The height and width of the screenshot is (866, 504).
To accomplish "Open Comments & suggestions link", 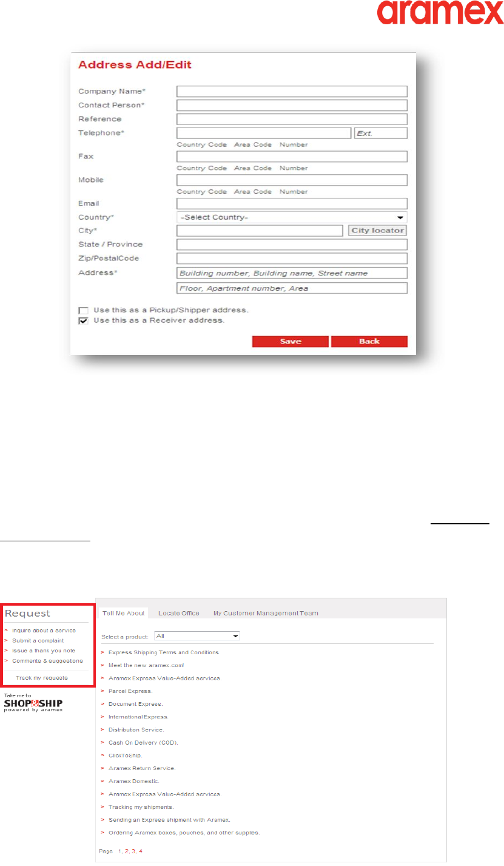I will pos(47,660).
